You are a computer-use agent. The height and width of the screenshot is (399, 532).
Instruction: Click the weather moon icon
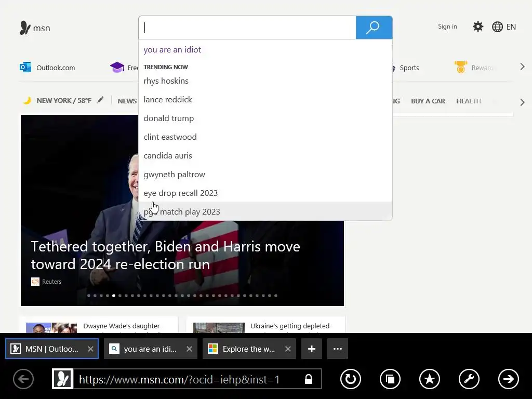(x=27, y=100)
